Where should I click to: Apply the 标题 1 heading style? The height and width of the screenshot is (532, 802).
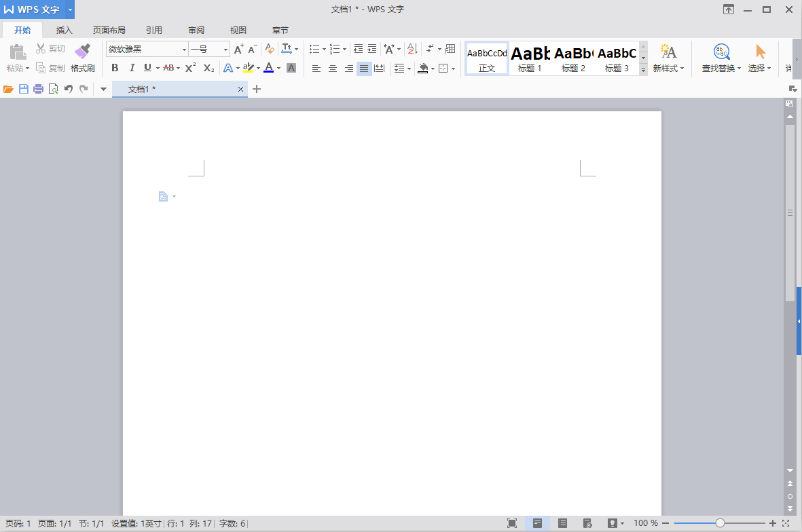530,59
